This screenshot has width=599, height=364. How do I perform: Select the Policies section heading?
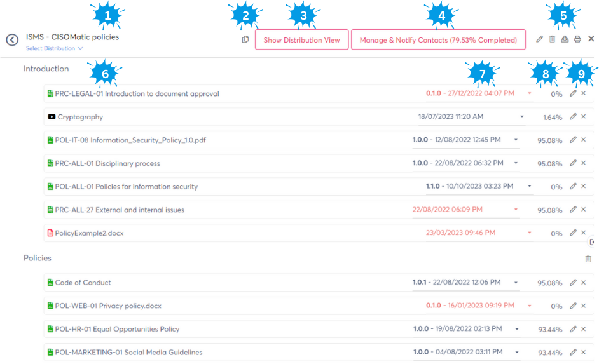coord(38,259)
